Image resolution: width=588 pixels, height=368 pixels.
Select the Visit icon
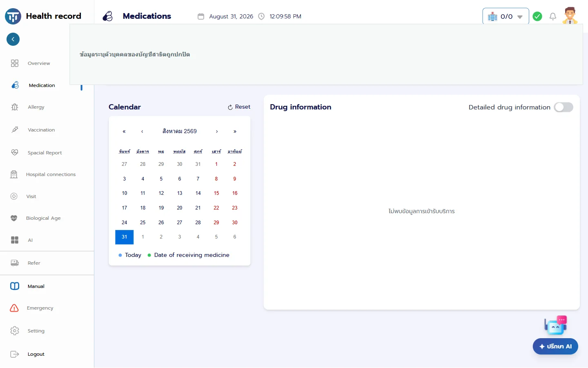pyautogui.click(x=14, y=196)
